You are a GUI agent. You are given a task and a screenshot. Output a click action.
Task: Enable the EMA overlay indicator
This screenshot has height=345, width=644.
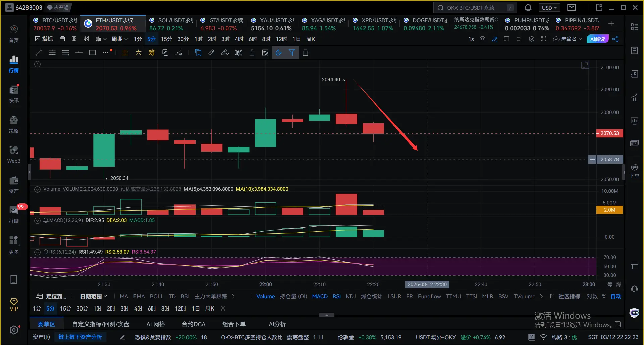[139, 296]
